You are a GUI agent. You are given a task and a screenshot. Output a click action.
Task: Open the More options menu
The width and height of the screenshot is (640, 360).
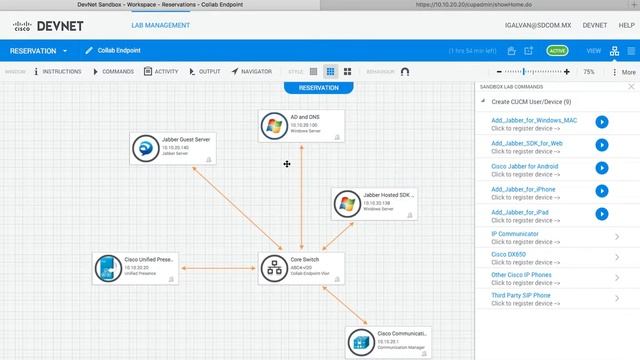click(x=624, y=72)
